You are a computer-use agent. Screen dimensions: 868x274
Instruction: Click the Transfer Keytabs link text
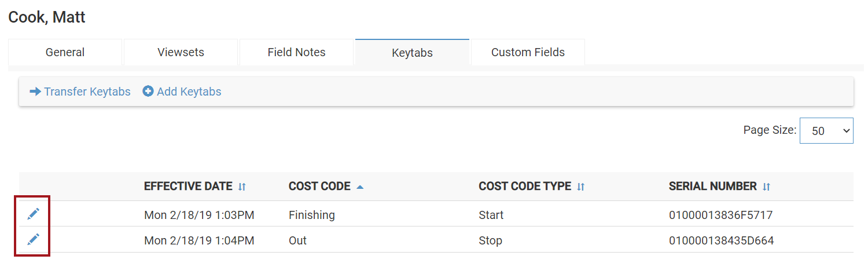tap(87, 92)
